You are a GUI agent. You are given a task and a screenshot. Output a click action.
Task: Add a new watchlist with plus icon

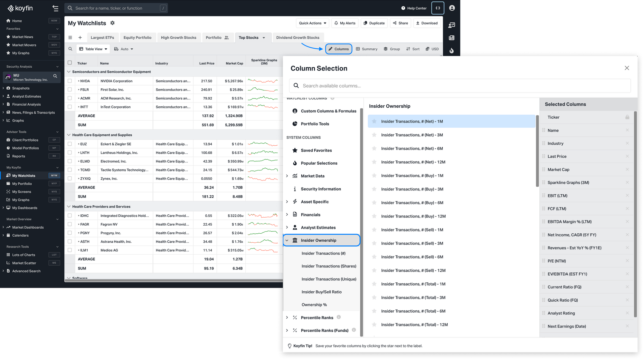point(80,38)
